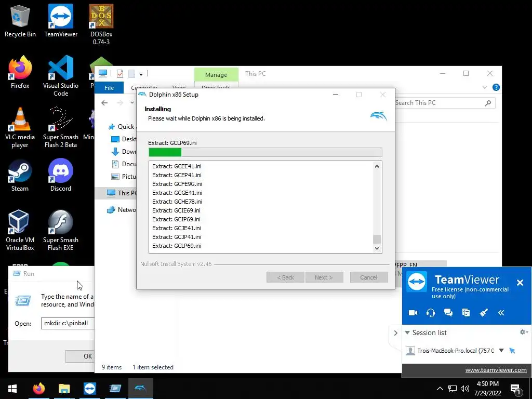Launch the Super Smash Flash EXE shortcut
532x399 pixels.
point(61,231)
